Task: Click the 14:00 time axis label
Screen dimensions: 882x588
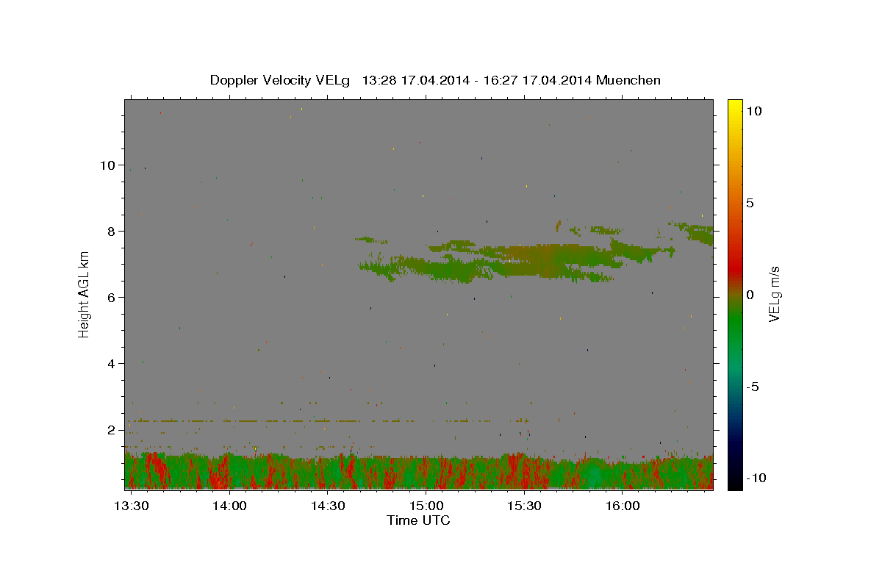Action: coord(229,506)
